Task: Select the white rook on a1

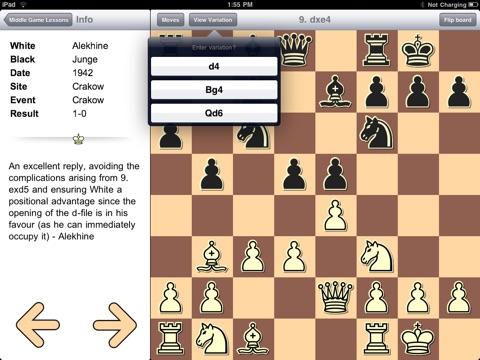Action: [171, 338]
